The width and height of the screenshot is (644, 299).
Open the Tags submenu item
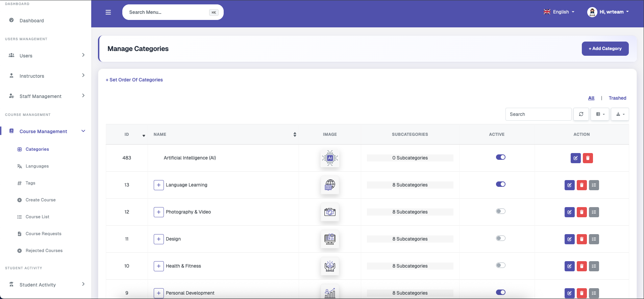(30, 183)
